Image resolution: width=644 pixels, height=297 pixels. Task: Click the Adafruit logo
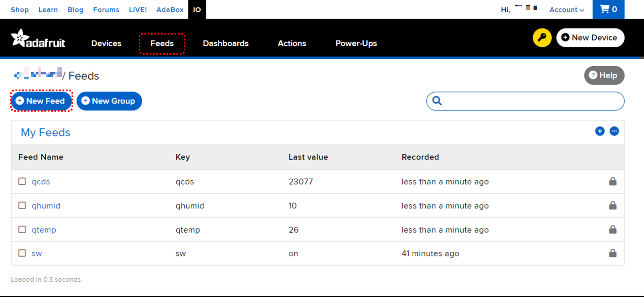point(38,38)
